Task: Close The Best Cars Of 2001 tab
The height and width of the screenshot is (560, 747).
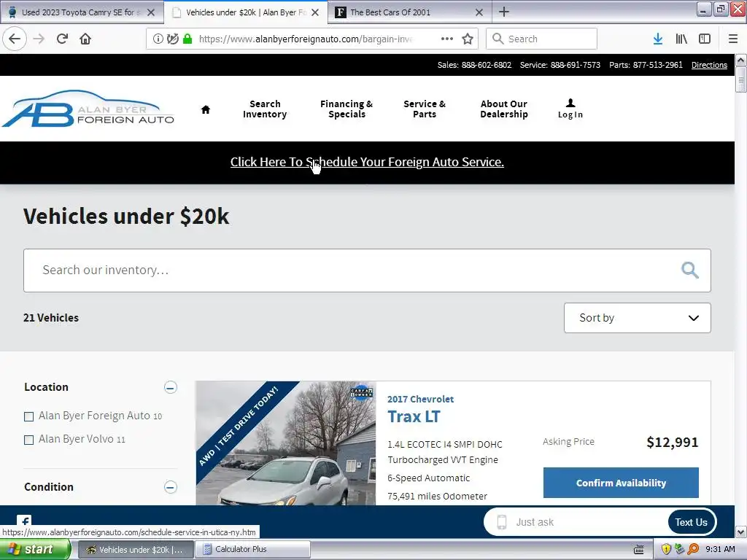Action: pyautogui.click(x=479, y=12)
